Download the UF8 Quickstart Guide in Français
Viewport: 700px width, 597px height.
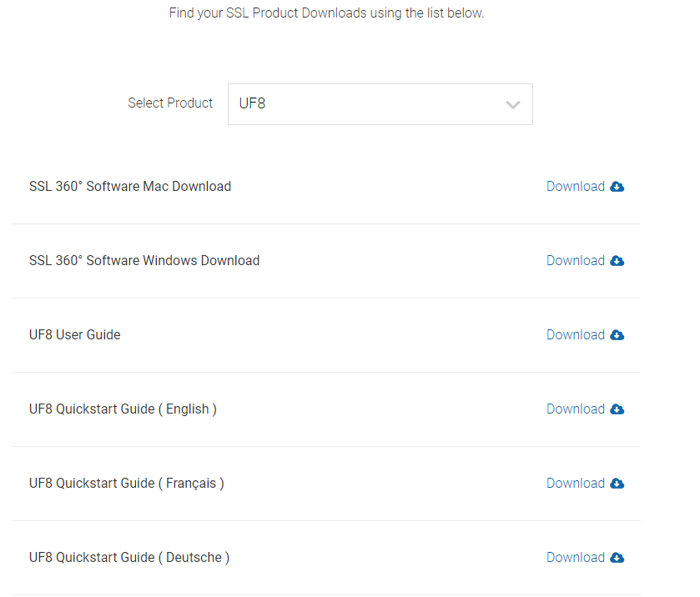[x=576, y=483]
